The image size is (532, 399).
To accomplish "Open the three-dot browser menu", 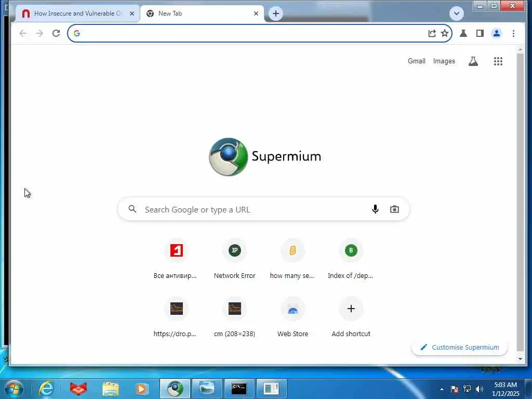I will [513, 33].
